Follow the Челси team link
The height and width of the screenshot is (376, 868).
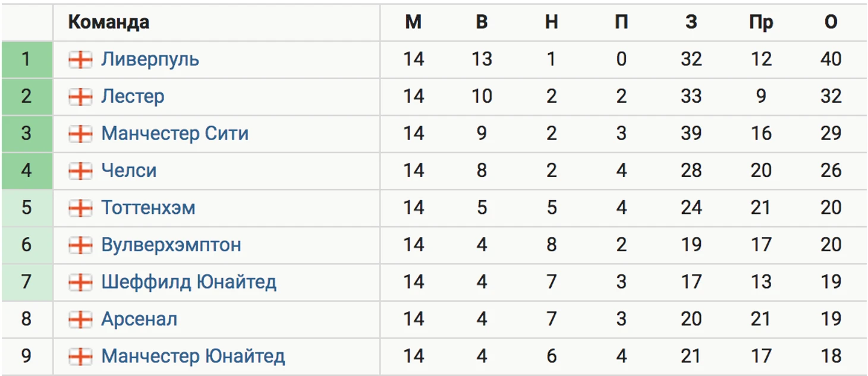(129, 171)
